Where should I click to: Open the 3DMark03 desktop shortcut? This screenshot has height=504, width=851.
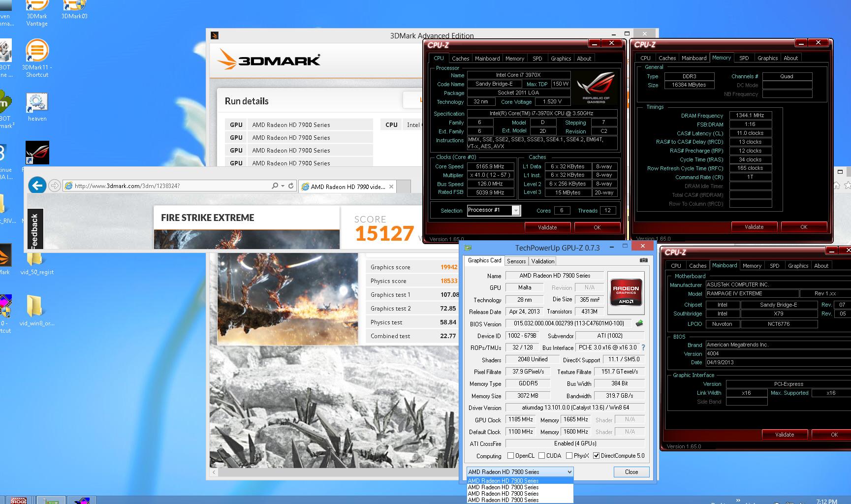pos(74,10)
